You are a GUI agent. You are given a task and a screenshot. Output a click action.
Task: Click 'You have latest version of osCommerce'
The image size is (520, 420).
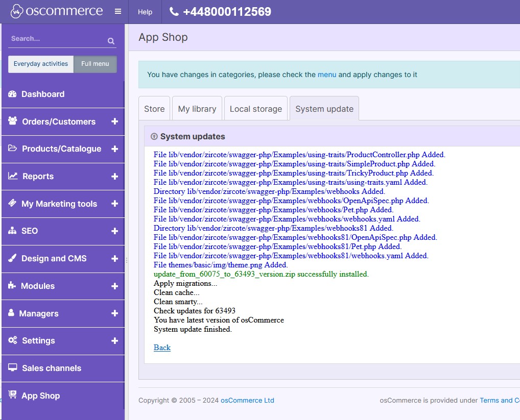coord(219,320)
